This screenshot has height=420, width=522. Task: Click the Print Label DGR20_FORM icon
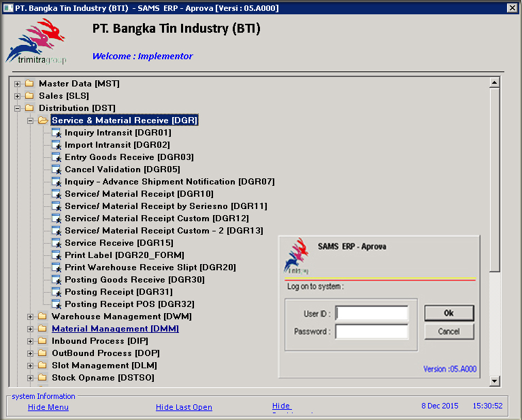(56, 255)
